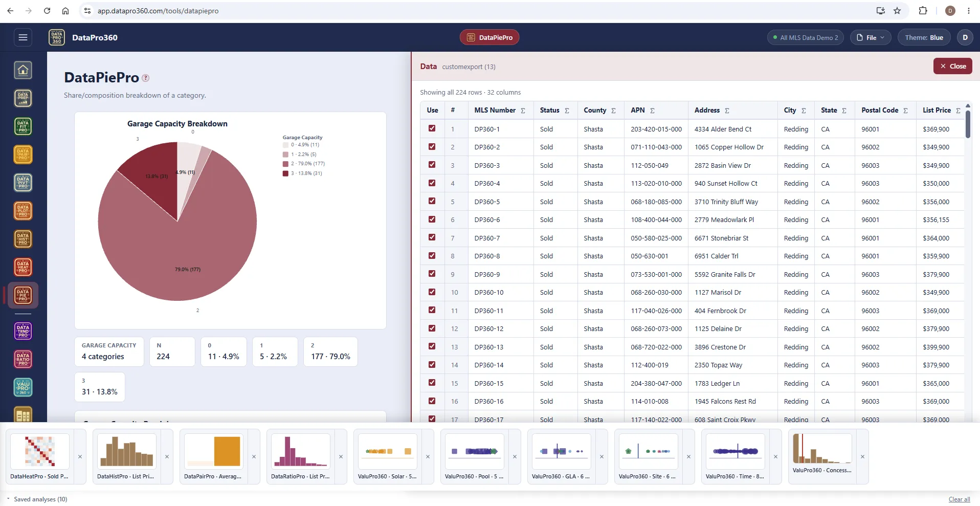Collapse the Saved analyses (10) section
This screenshot has height=506, width=980.
coord(37,499)
